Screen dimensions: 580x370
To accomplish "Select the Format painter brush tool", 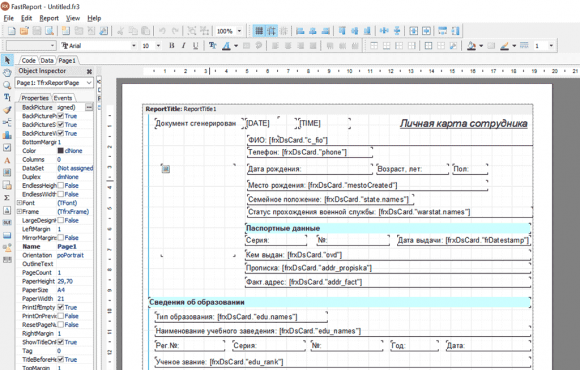I will tap(7, 110).
